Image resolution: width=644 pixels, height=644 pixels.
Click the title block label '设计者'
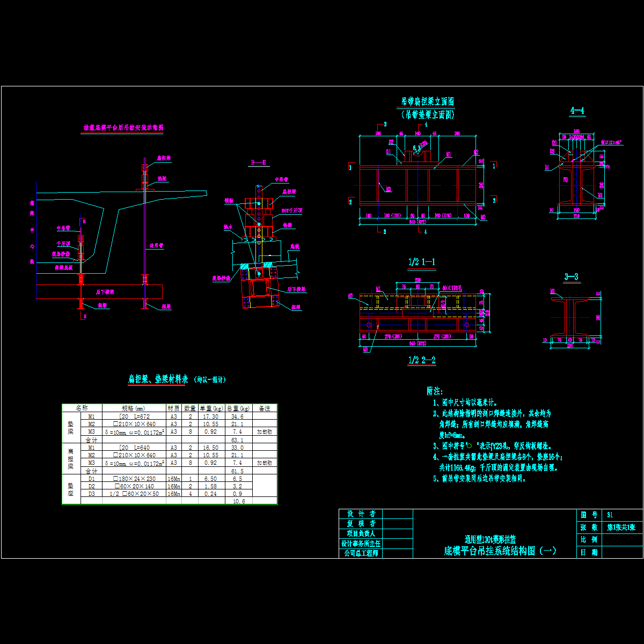click(361, 514)
